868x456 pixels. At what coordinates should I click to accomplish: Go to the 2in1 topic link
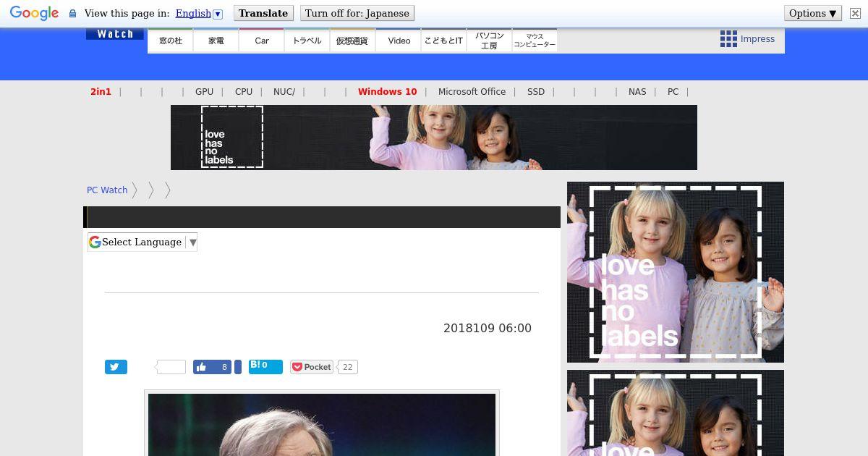(101, 92)
